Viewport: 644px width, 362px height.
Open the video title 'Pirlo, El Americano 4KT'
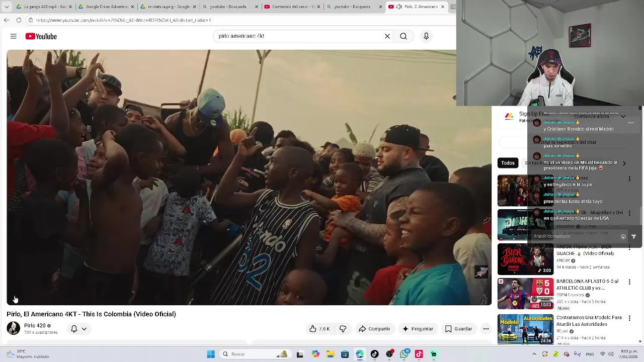91,314
